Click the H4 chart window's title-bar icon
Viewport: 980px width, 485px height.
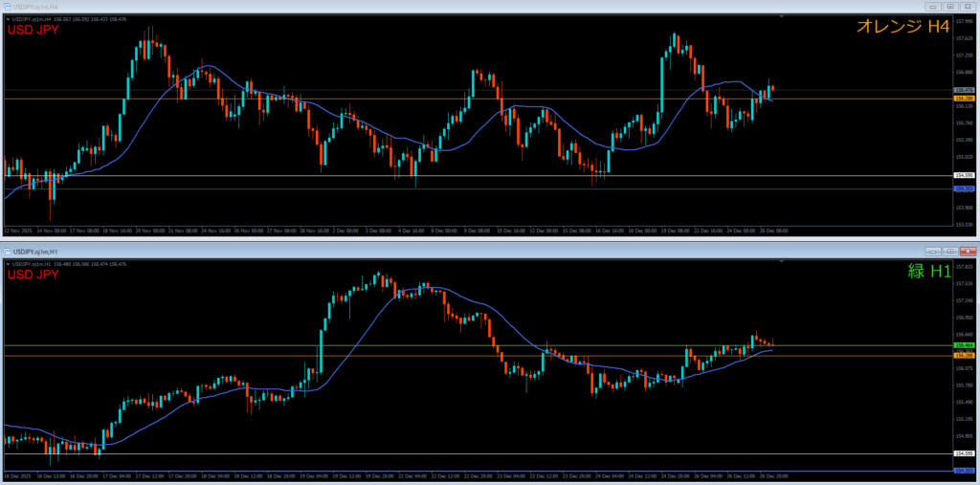8,6
